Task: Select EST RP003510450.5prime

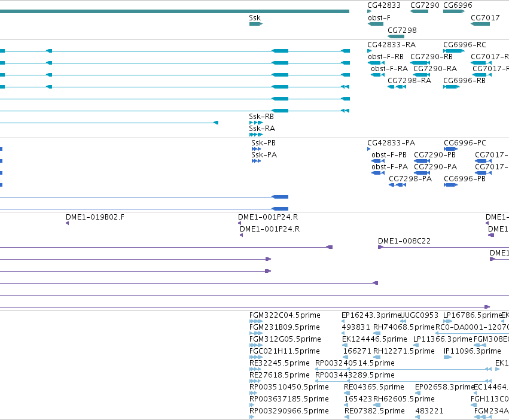Action: click(x=289, y=387)
